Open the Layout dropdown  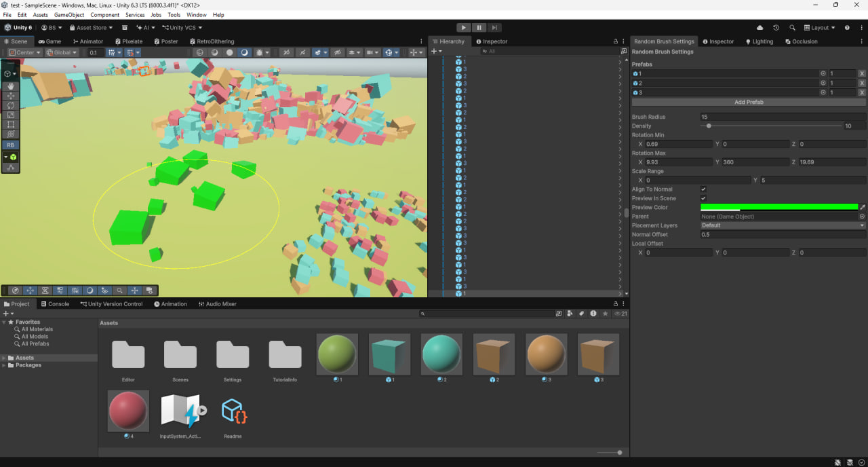(x=819, y=28)
